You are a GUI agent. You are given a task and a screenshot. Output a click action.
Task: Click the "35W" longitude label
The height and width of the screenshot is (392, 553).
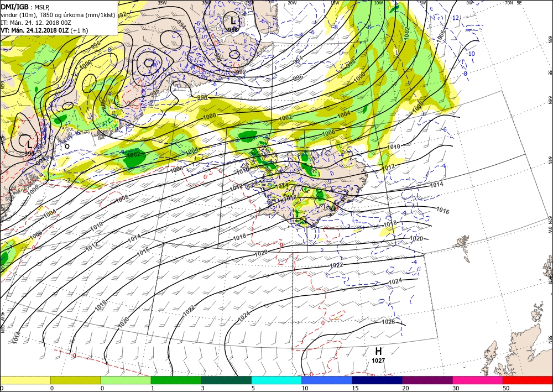pos(162,2)
